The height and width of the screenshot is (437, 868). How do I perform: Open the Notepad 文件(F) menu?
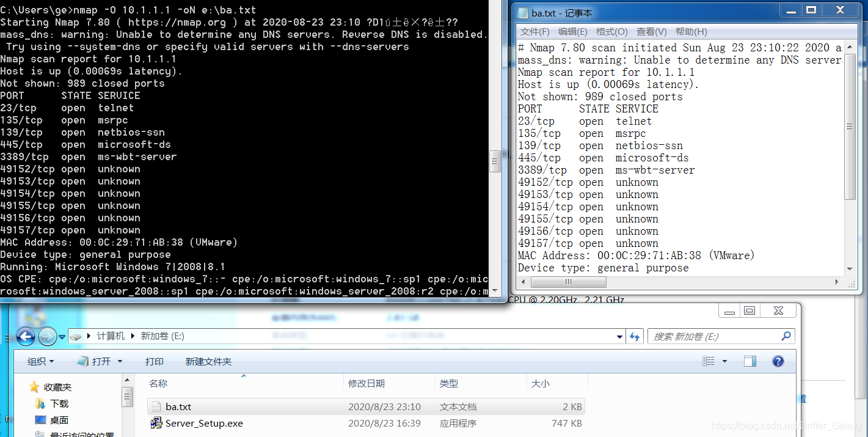click(x=534, y=32)
